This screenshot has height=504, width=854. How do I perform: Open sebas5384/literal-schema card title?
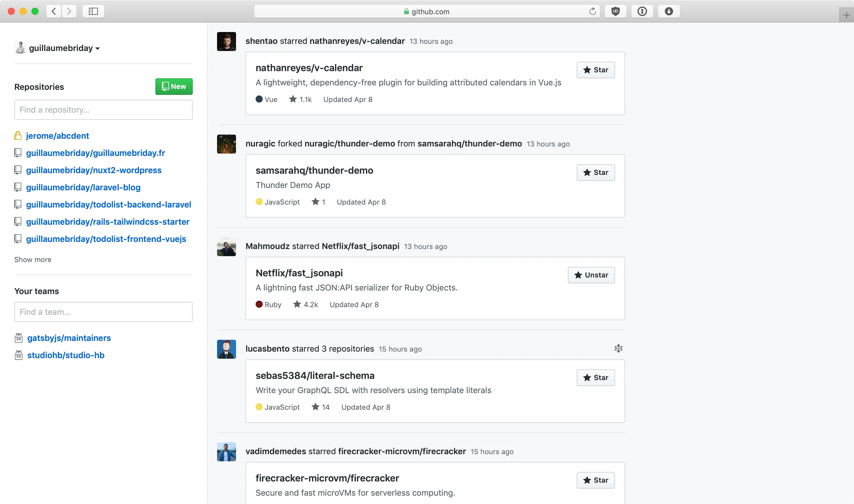coord(315,376)
